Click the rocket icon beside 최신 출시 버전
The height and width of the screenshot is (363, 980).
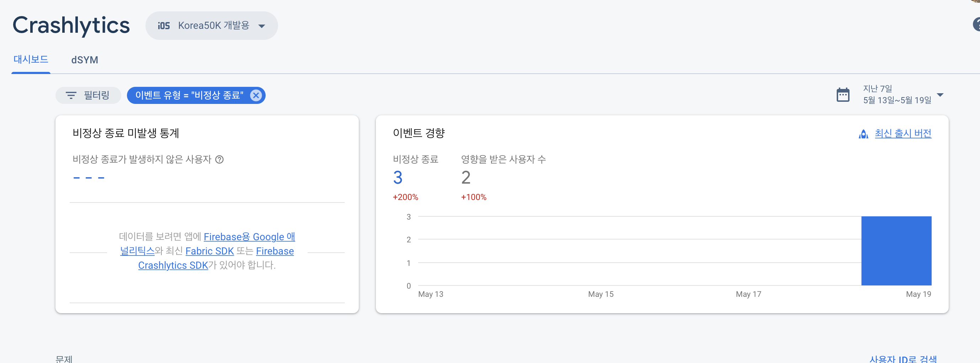click(x=863, y=134)
